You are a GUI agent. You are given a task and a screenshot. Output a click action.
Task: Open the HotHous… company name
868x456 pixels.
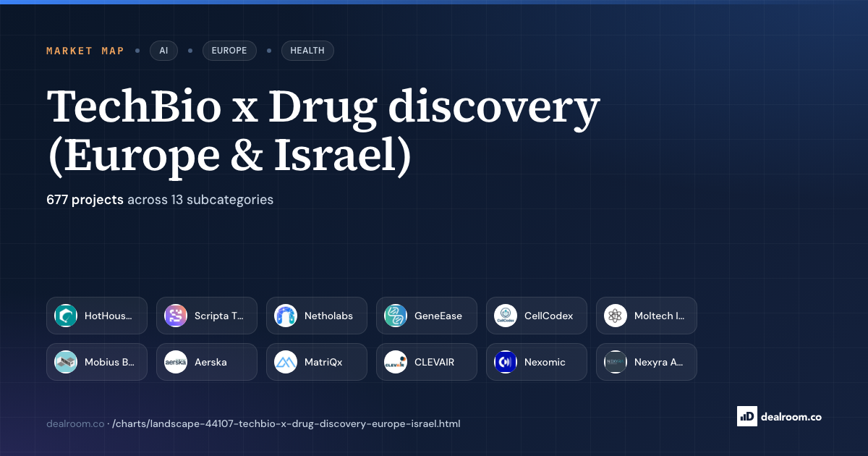click(109, 316)
